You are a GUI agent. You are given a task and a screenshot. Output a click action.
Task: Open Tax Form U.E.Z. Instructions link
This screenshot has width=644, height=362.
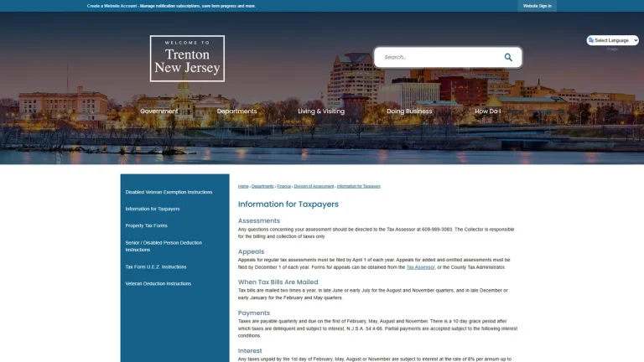click(156, 266)
